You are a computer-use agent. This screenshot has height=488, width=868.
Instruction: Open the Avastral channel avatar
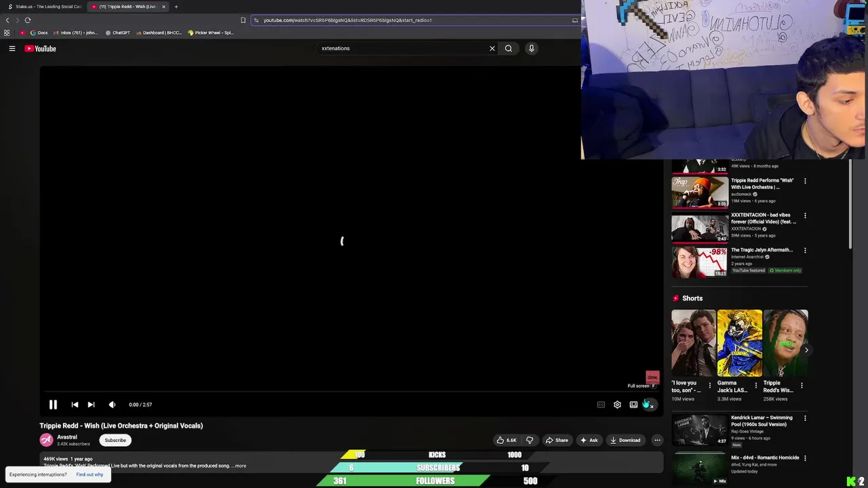point(46,440)
